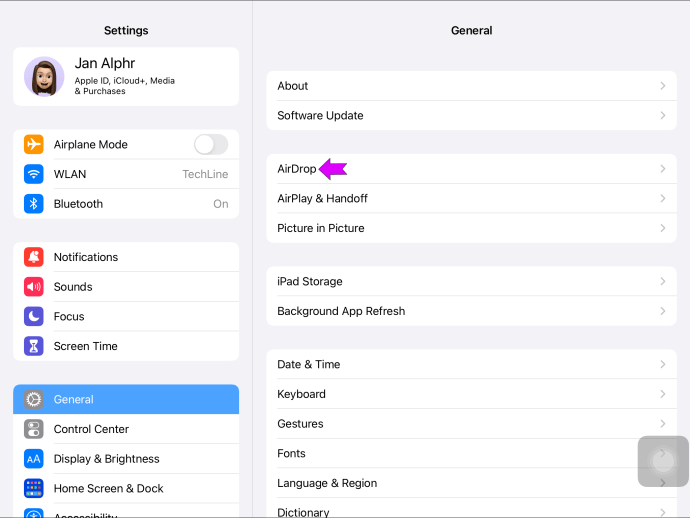The image size is (690, 518).
Task: Tap the blue Bluetooth icon
Action: [34, 204]
